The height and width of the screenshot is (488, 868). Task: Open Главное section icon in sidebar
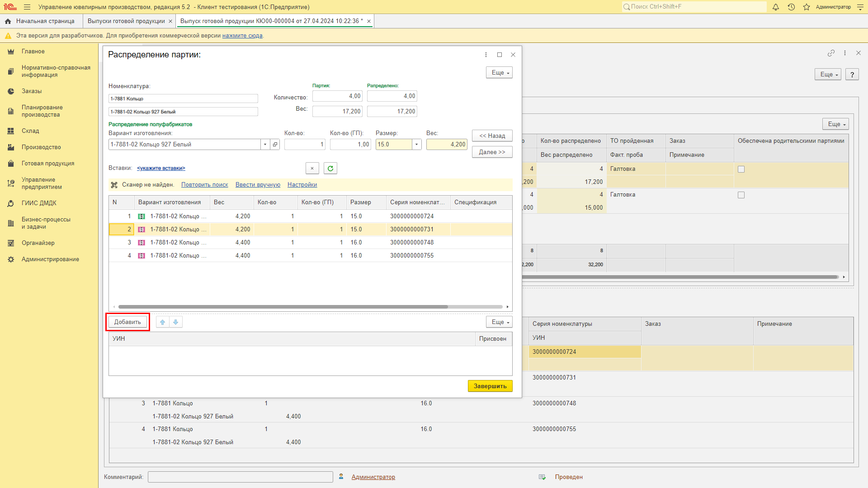click(11, 52)
